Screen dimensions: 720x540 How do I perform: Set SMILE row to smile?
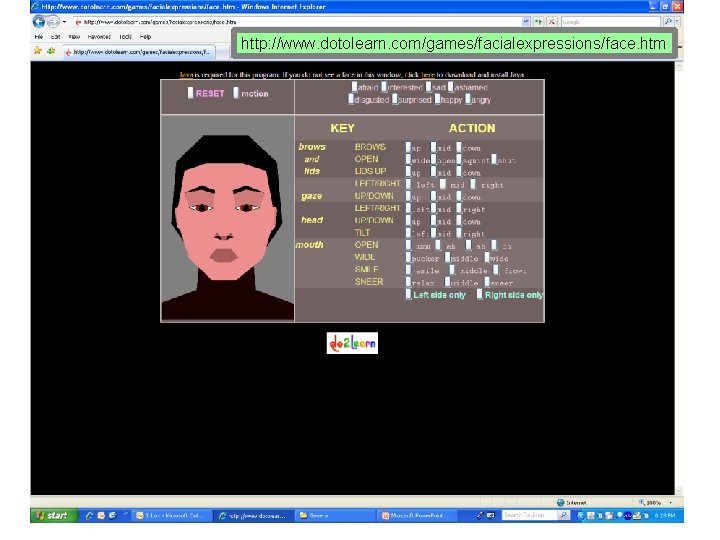point(408,270)
